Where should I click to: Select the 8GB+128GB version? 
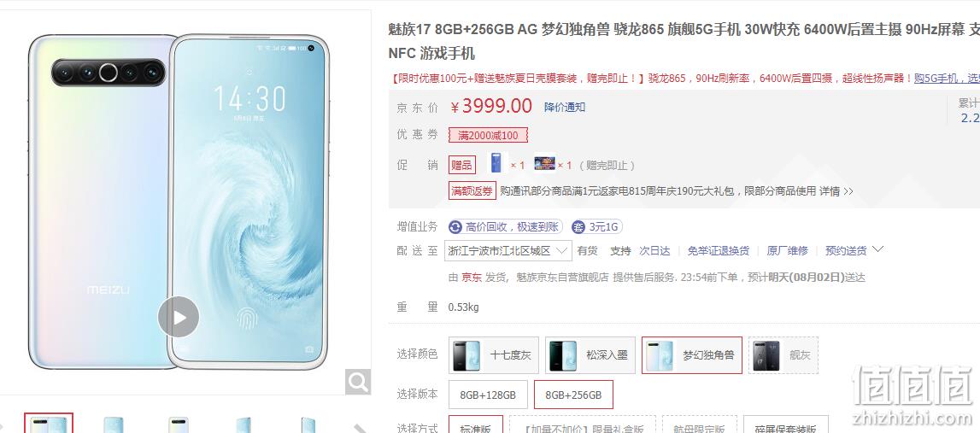pyautogui.click(x=488, y=395)
